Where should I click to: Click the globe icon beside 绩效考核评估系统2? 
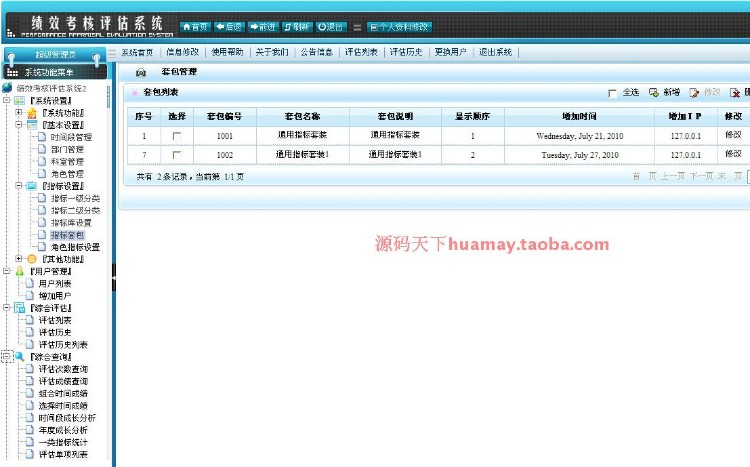coord(7,88)
